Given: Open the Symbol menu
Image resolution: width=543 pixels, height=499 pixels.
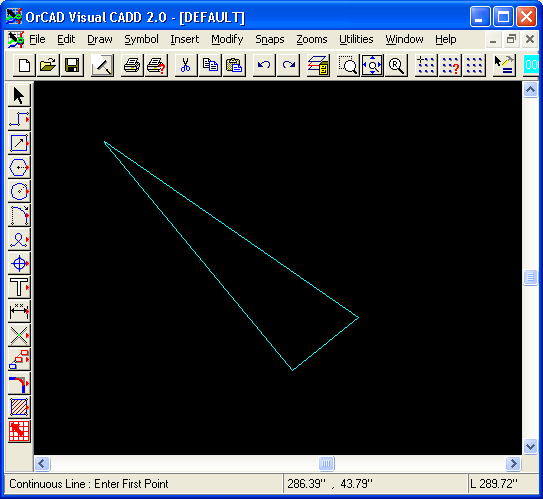Looking at the screenshot, I should (x=141, y=39).
